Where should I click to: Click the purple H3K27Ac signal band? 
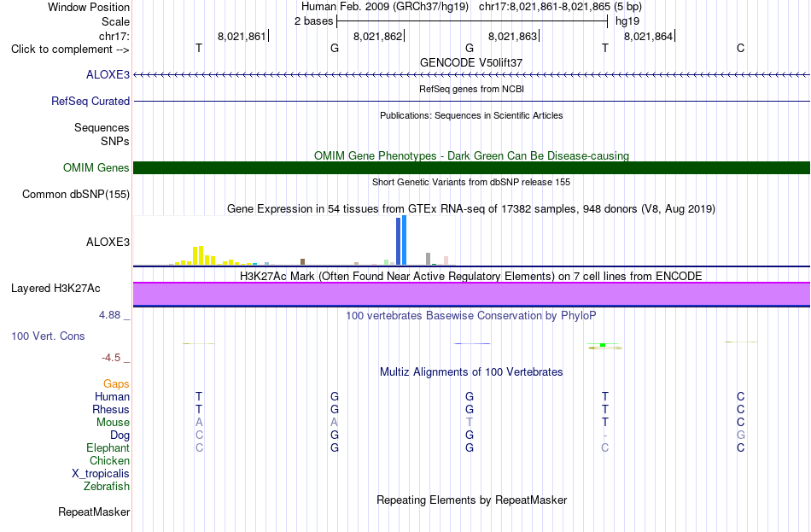click(x=471, y=294)
